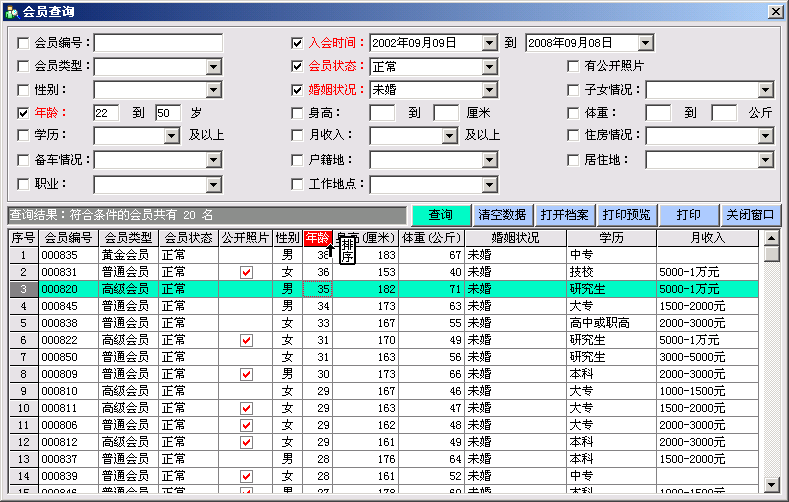Open member file with 打开档案
Image resolution: width=789 pixels, height=502 pixels.
click(x=564, y=215)
